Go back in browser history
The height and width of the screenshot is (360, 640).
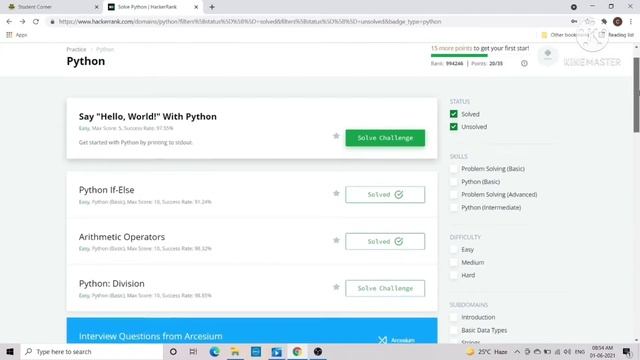[9, 22]
